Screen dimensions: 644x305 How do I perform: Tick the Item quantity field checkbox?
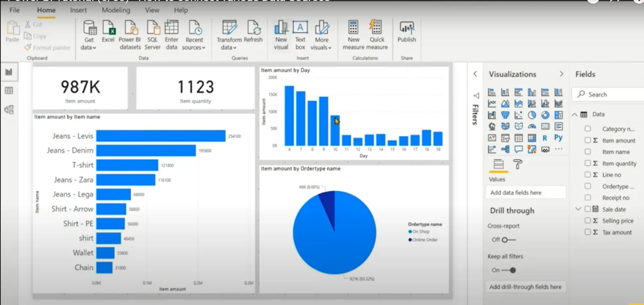[x=588, y=163]
